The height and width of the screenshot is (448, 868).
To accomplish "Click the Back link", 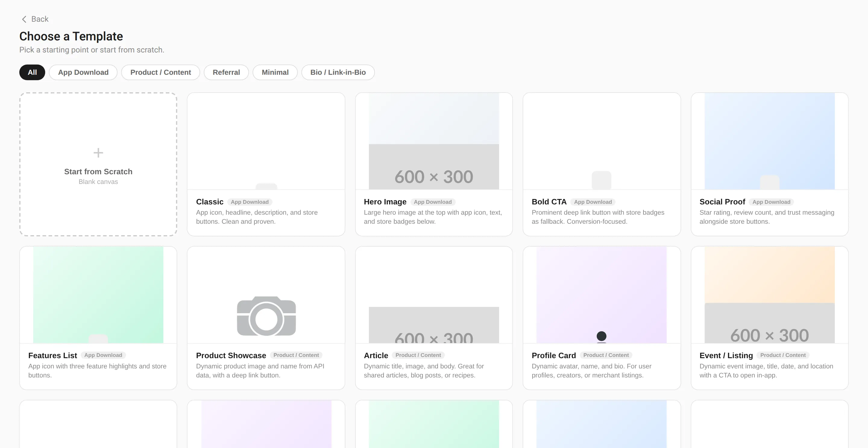I will pyautogui.click(x=40, y=19).
